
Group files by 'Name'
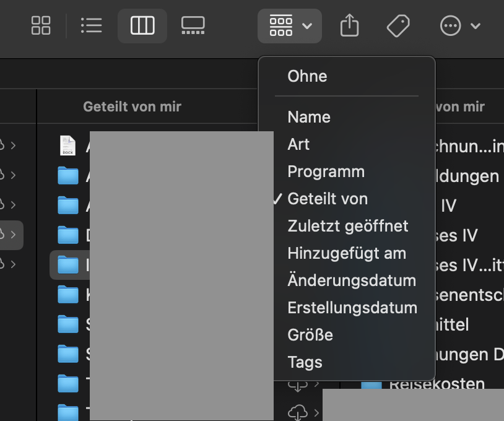tap(309, 117)
